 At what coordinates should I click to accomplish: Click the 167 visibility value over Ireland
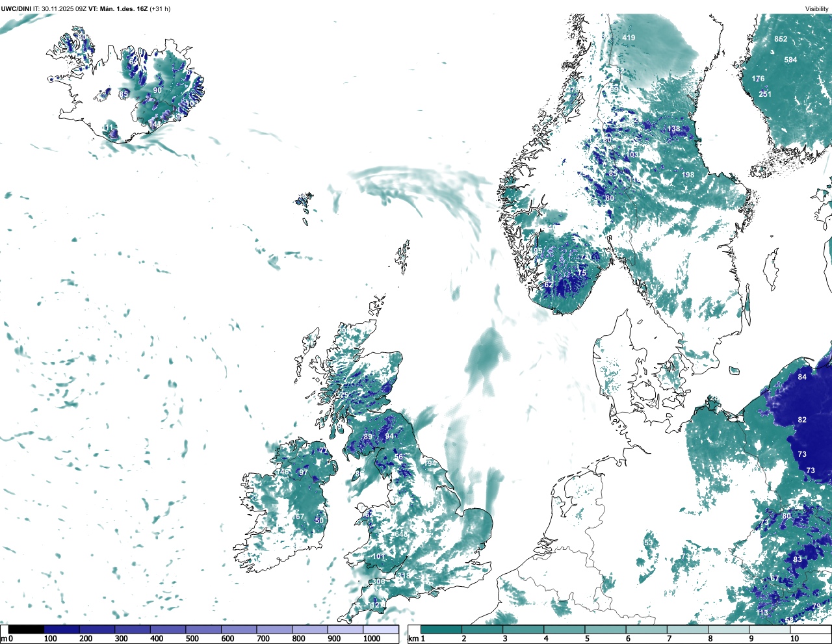pyautogui.click(x=298, y=517)
